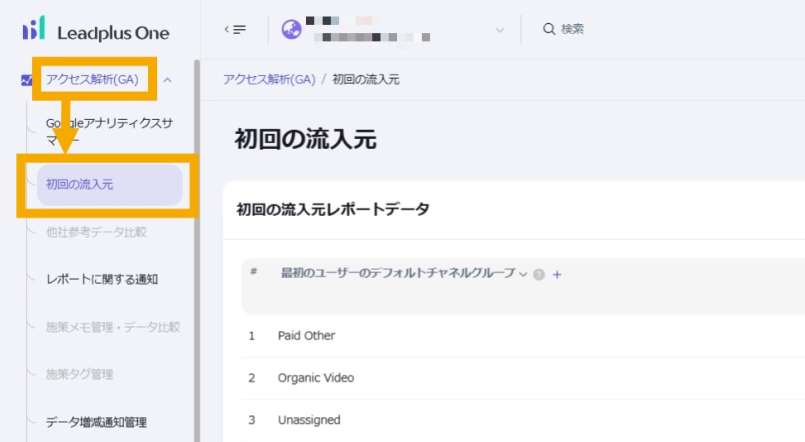
Task: Click the globe site icon in header
Action: [x=292, y=30]
